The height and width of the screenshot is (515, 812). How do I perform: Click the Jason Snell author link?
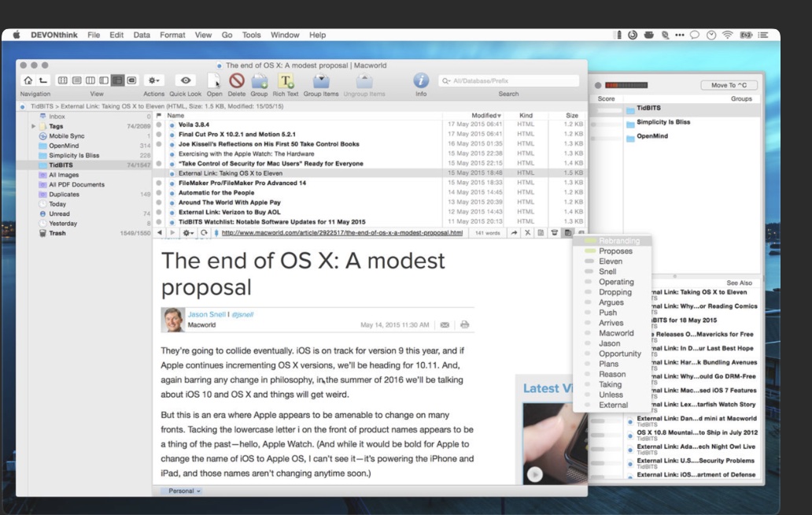click(x=206, y=314)
